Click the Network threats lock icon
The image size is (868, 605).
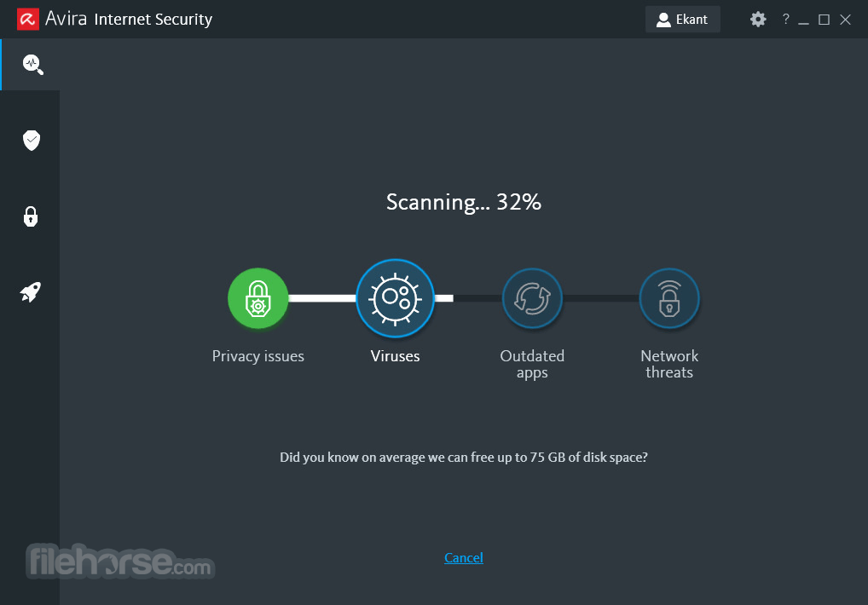(x=669, y=298)
